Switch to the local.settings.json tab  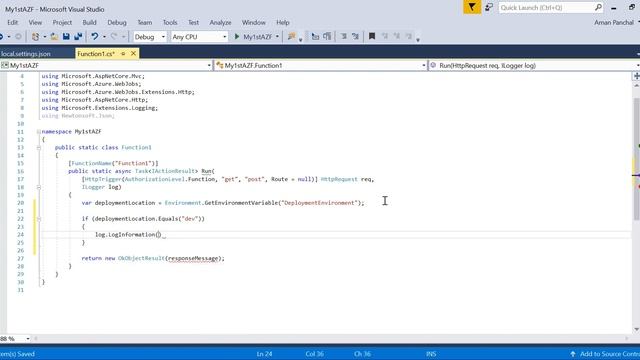(x=26, y=54)
